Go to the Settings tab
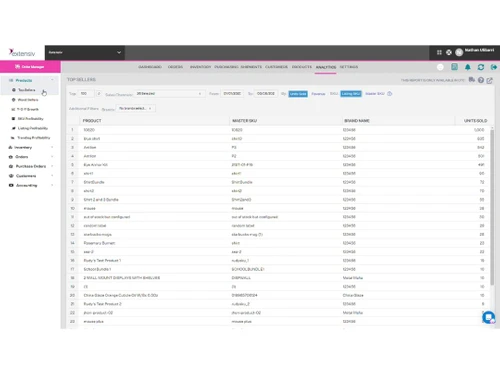Image resolution: width=500 pixels, height=375 pixels. coord(349,67)
